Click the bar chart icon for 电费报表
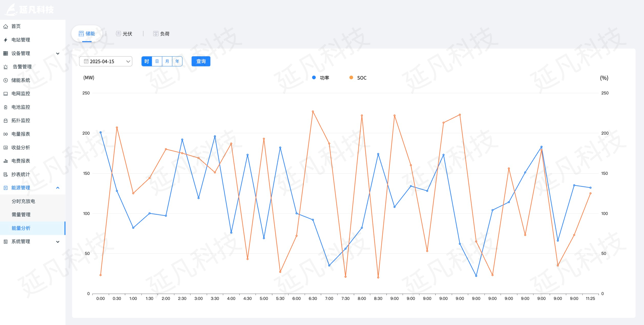This screenshot has height=325, width=644. 6,161
